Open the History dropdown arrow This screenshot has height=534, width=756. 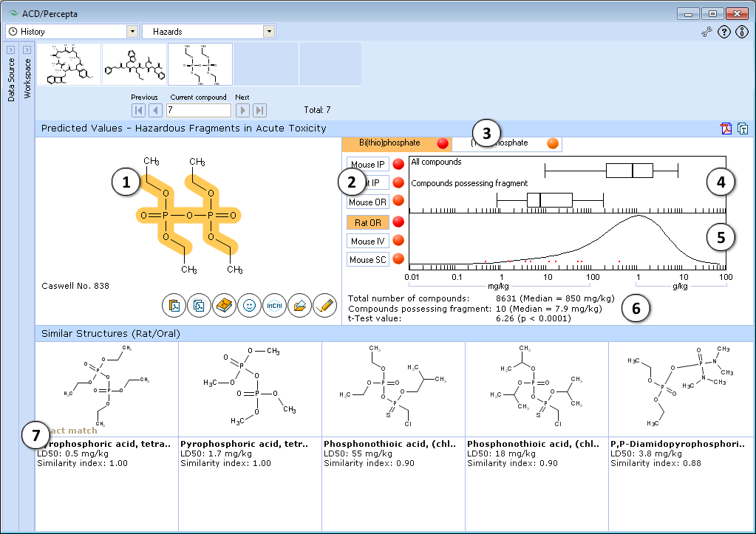click(x=132, y=31)
